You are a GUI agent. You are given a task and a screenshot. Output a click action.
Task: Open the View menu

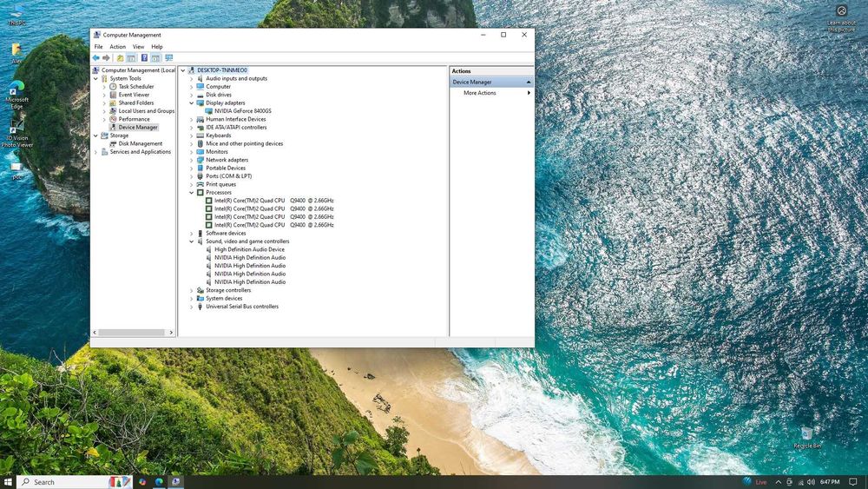(x=138, y=47)
